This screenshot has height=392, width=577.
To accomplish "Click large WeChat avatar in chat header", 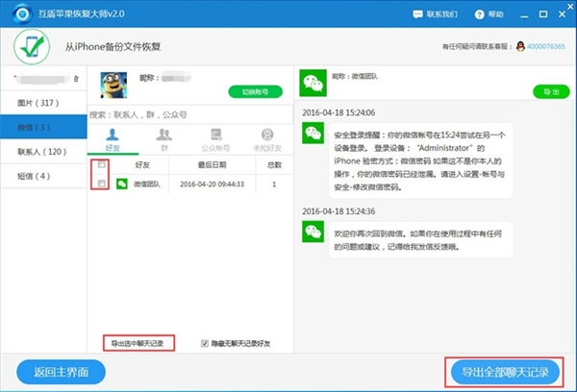I will pyautogui.click(x=314, y=83).
